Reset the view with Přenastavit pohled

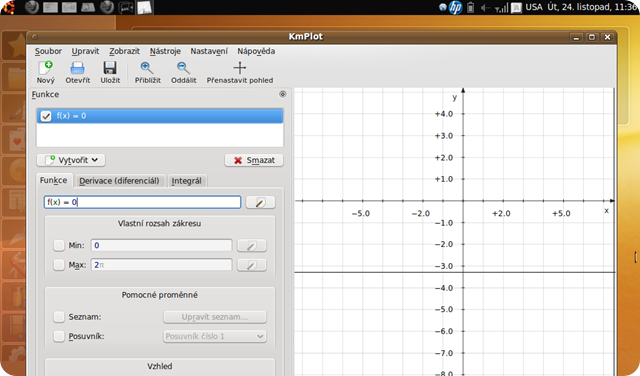tap(240, 72)
